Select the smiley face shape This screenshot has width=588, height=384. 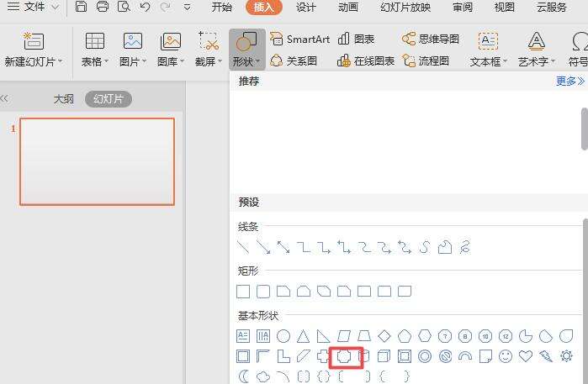pyautogui.click(x=506, y=356)
